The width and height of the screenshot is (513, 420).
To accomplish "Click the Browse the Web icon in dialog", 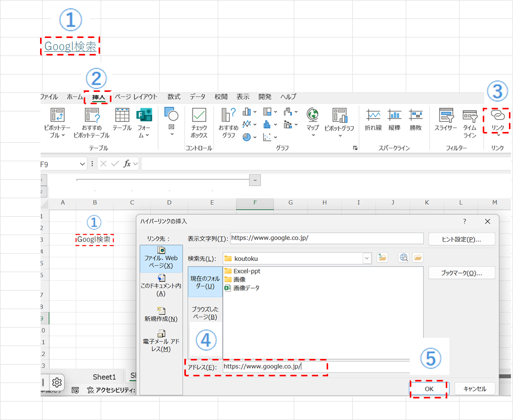I will (404, 258).
